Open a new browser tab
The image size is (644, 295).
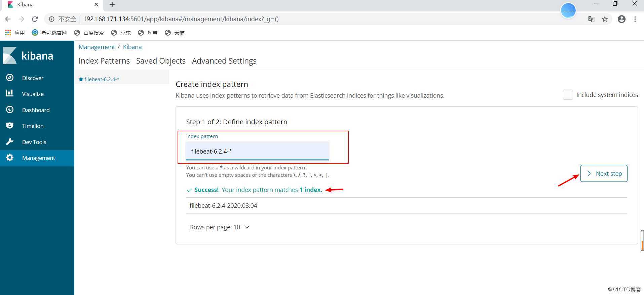click(112, 4)
